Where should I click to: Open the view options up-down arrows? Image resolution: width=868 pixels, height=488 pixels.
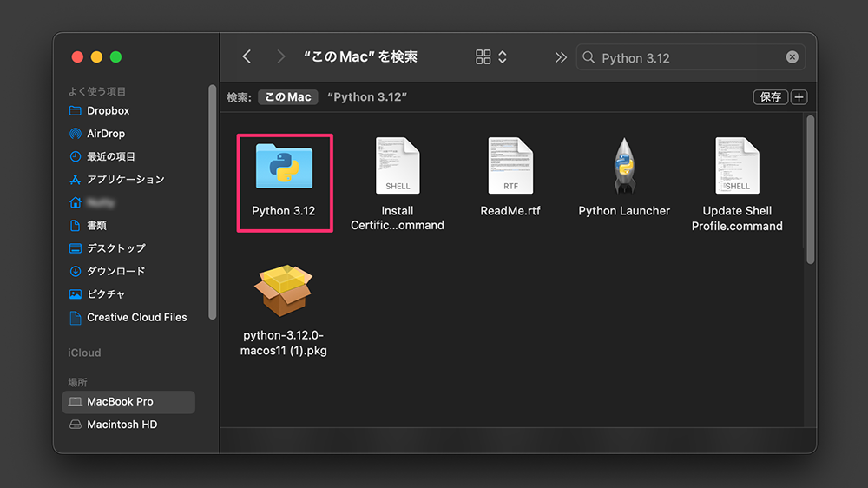click(503, 57)
